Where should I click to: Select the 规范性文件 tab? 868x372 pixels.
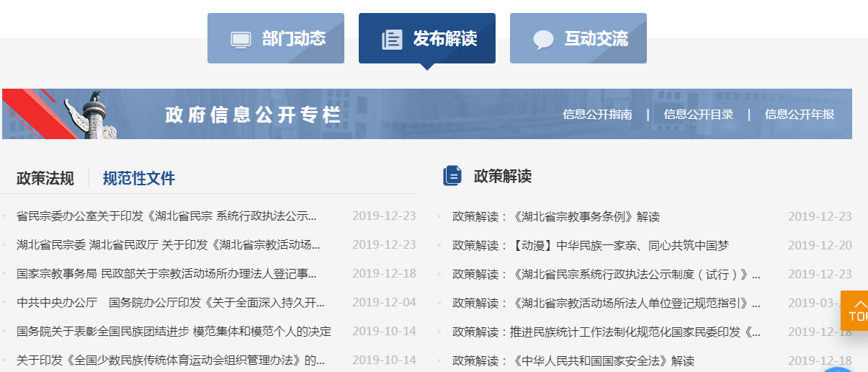point(139,178)
